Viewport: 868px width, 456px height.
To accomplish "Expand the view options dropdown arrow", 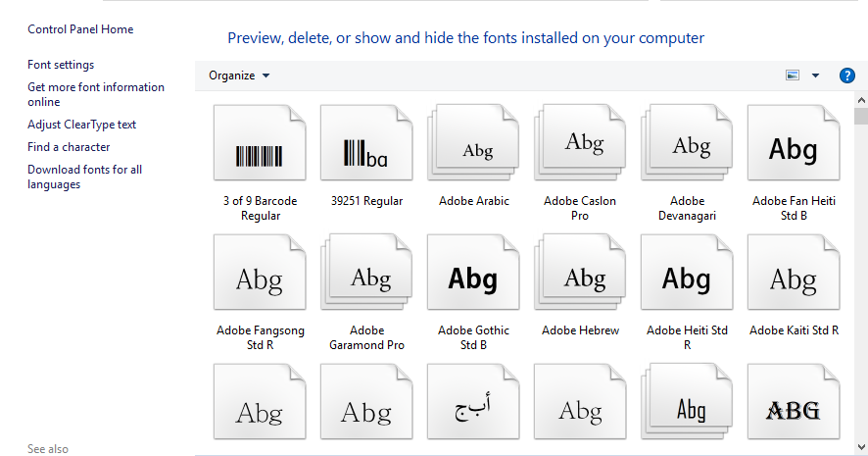I will tap(815, 76).
